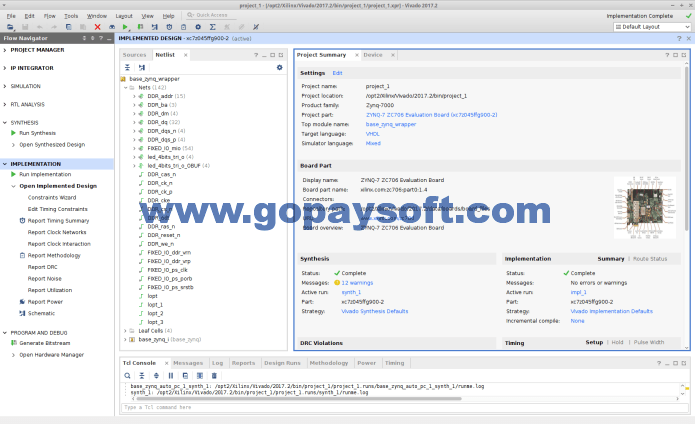Switch Implementation view to Route Status
This screenshot has width=695, height=424.
pyautogui.click(x=650, y=259)
